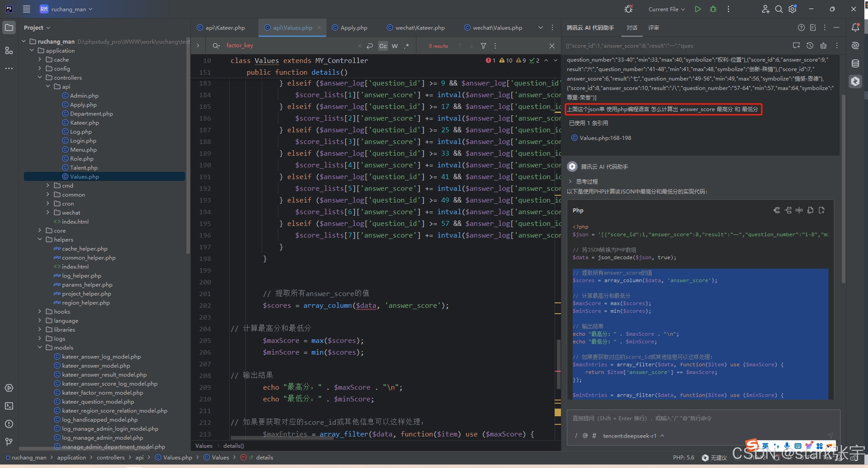
Task: Expand the 思考过程 section
Action: click(x=583, y=181)
